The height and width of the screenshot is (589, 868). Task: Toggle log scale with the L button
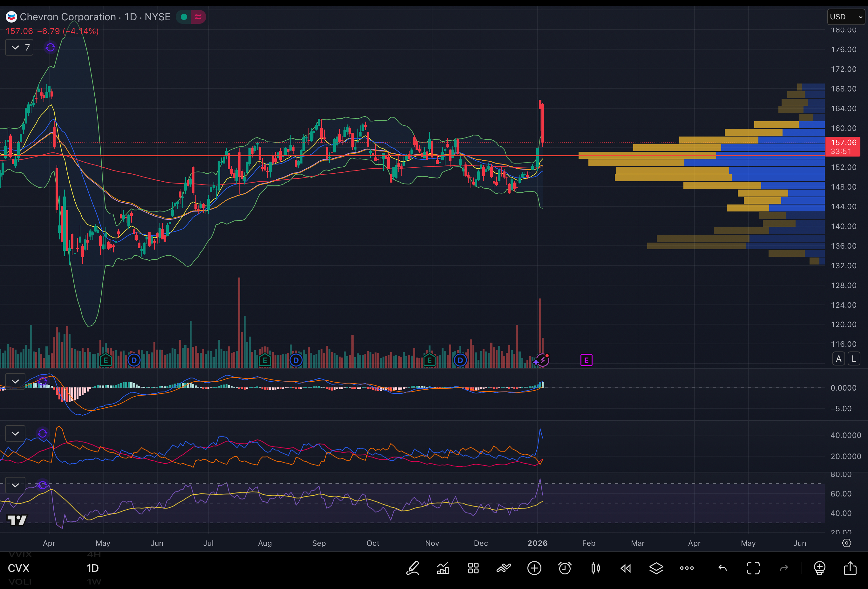pyautogui.click(x=854, y=359)
